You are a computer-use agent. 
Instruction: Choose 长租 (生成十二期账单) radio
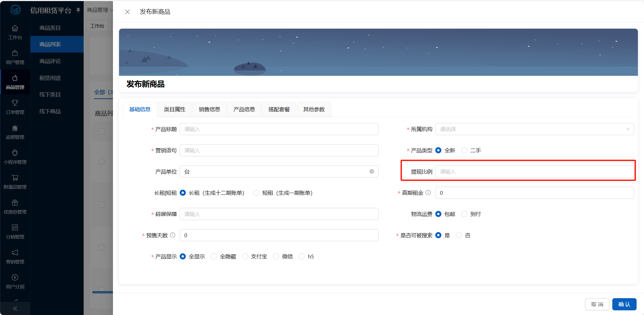(183, 193)
